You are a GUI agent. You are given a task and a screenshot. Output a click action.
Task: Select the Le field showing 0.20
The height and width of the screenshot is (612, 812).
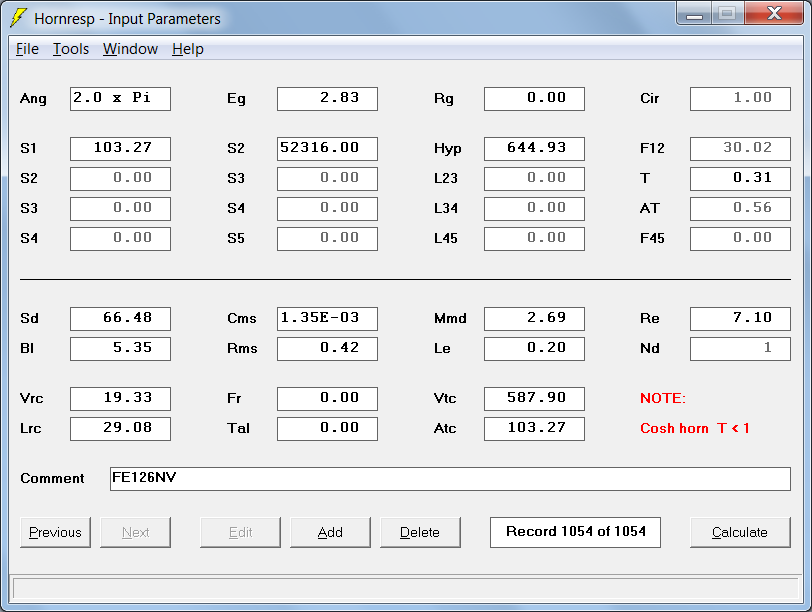(x=534, y=348)
